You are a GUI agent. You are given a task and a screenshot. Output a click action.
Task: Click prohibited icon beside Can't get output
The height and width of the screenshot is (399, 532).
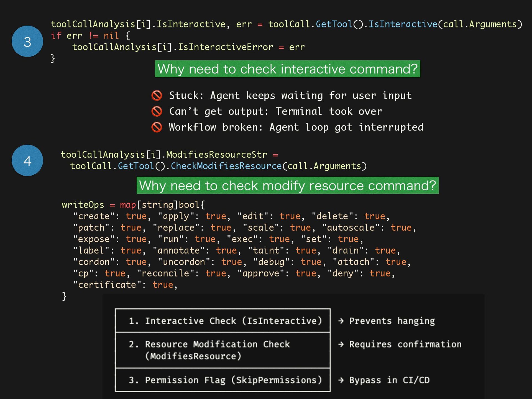[x=157, y=111]
